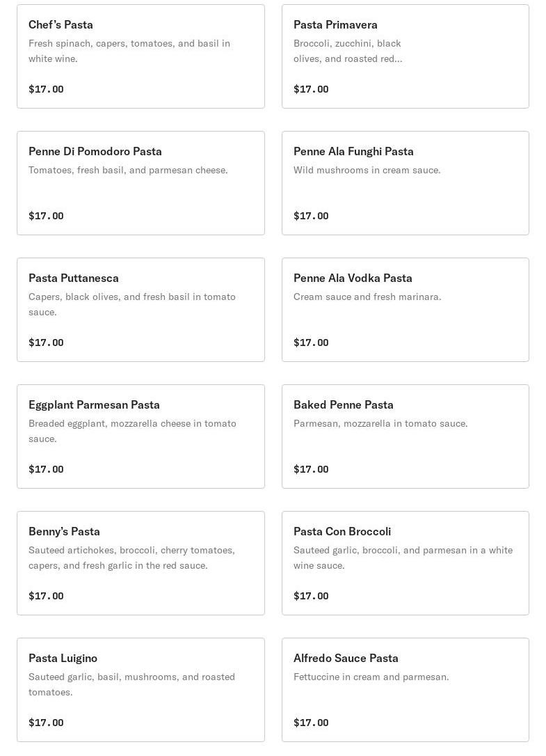Select the Pasta Puttanesca menu card
The width and height of the screenshot is (546, 756).
[140, 310]
